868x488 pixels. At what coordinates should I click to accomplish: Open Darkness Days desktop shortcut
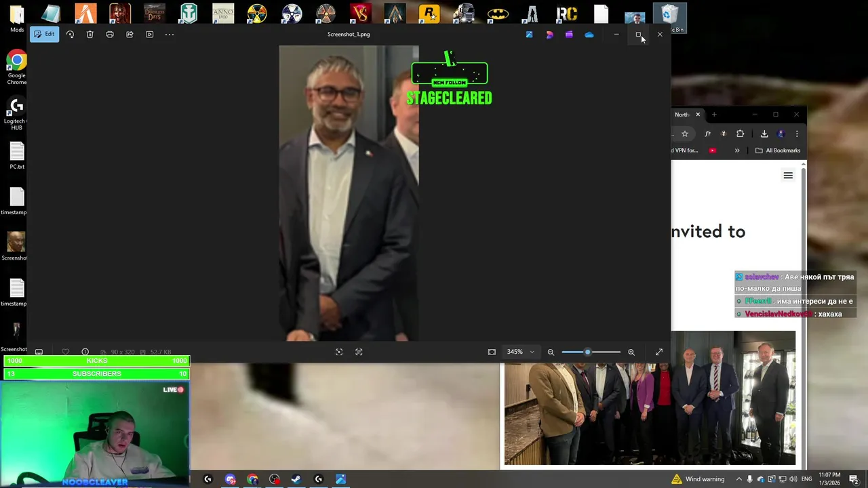click(x=154, y=14)
